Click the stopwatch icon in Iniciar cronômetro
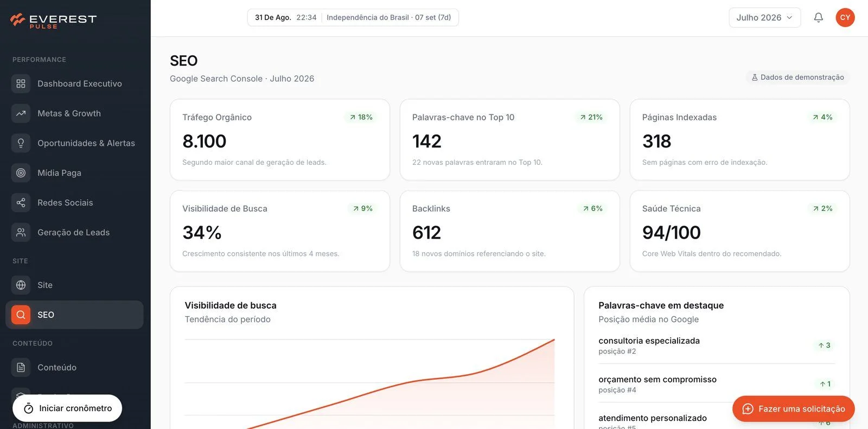The image size is (868, 429). click(29, 408)
